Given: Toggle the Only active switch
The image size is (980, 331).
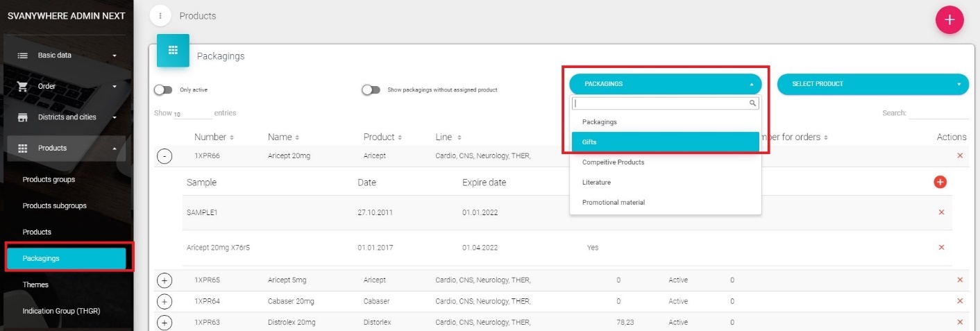Looking at the screenshot, I should [x=163, y=90].
